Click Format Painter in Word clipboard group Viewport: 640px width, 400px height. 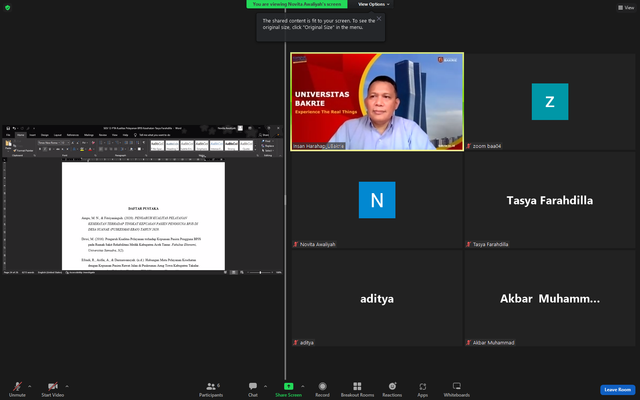point(23,151)
